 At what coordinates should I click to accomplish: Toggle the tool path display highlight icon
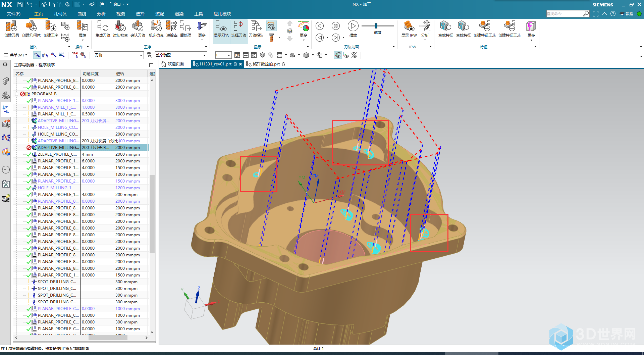(271, 26)
